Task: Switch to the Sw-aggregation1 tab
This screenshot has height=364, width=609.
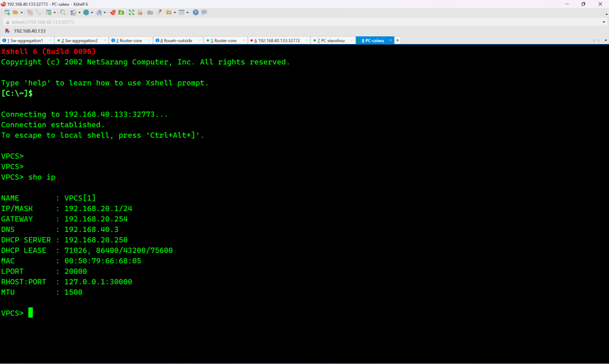Action: point(25,40)
